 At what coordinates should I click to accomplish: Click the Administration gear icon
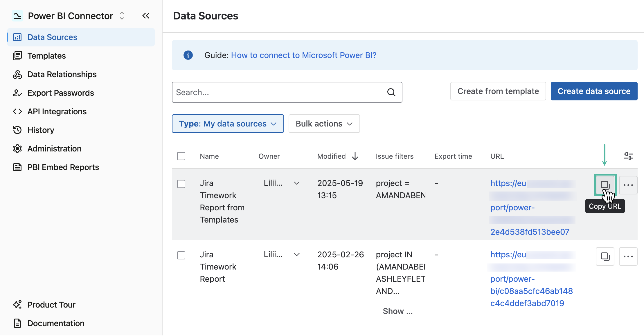[17, 149]
